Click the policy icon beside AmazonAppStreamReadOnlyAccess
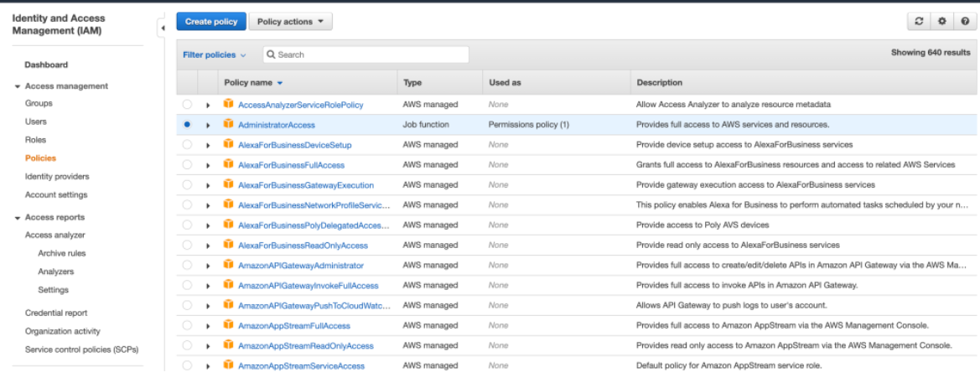The width and height of the screenshot is (980, 388). pyautogui.click(x=228, y=345)
